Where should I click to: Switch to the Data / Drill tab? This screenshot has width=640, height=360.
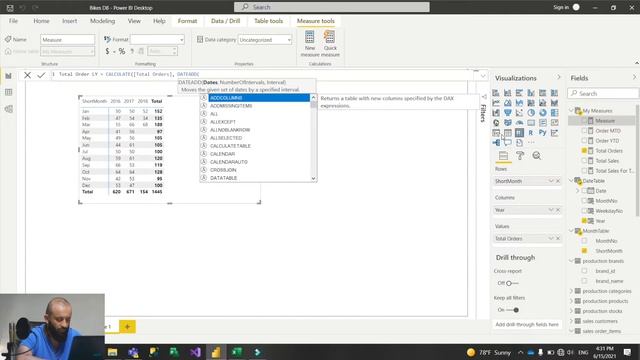225,21
